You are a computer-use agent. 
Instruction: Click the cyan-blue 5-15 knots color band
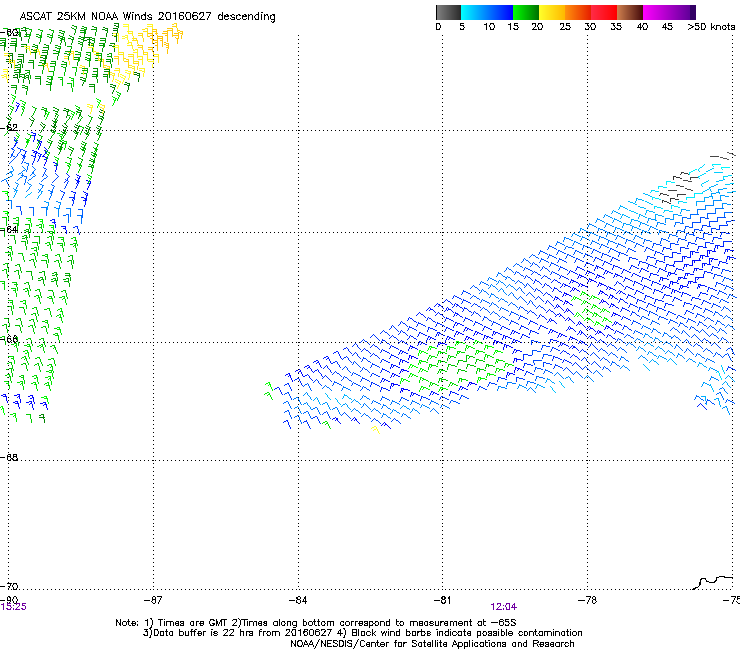click(487, 12)
